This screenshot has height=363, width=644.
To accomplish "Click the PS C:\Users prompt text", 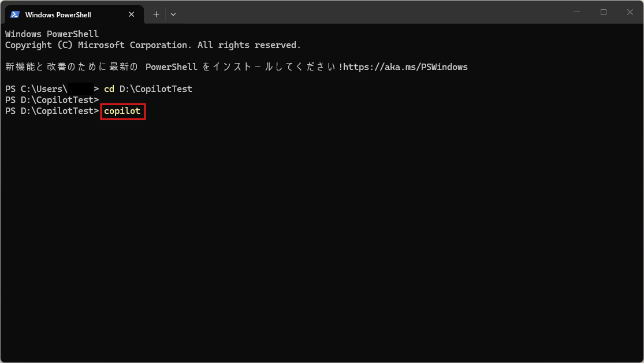I will pyautogui.click(x=35, y=89).
